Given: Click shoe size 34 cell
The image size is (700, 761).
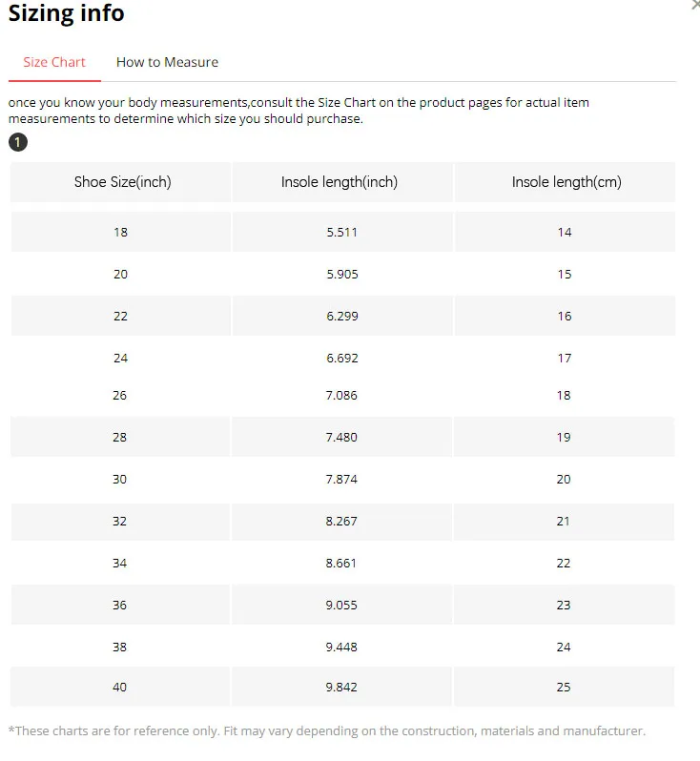Looking at the screenshot, I should pos(120,563).
